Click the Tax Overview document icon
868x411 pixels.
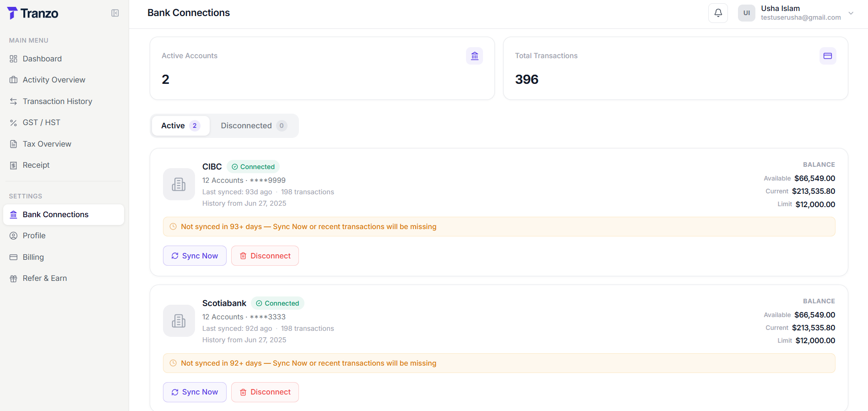pos(13,144)
